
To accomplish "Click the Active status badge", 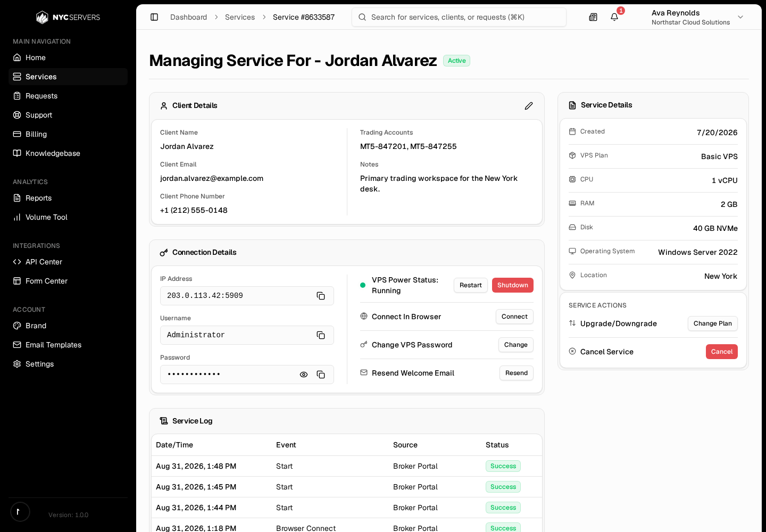I will pos(456,61).
